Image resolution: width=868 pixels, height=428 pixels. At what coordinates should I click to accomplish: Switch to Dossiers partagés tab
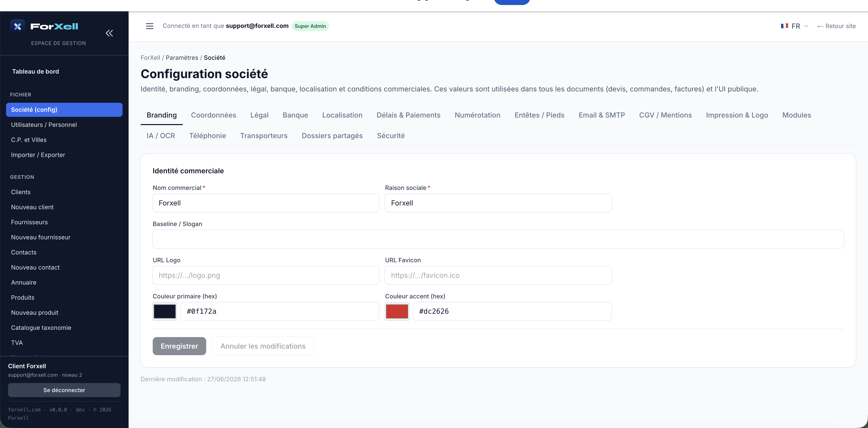332,136
